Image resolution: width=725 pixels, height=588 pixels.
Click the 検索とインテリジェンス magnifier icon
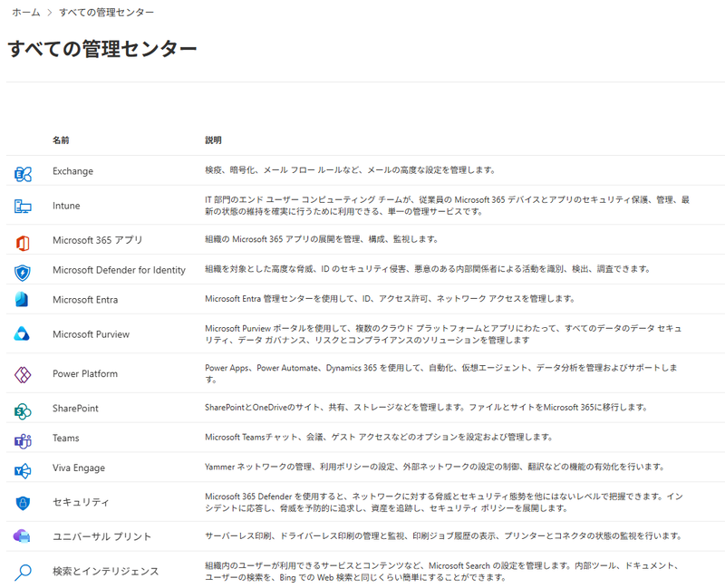pos(23,573)
